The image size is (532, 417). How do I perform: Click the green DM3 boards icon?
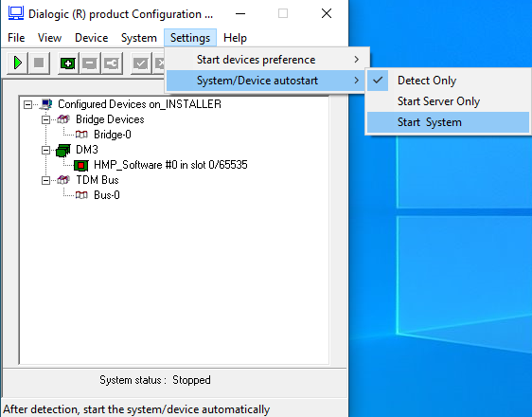coord(63,150)
